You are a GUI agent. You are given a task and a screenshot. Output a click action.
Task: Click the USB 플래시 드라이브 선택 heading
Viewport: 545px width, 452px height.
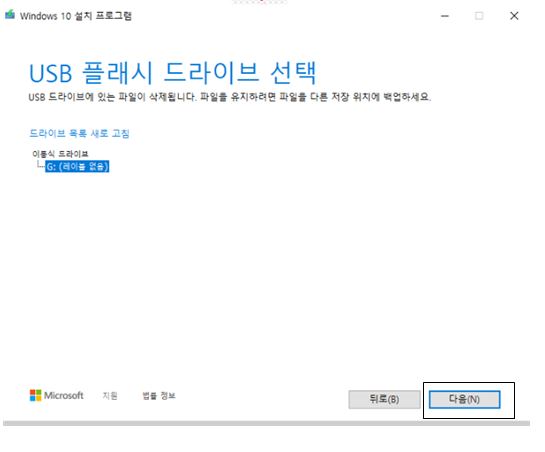click(x=172, y=73)
